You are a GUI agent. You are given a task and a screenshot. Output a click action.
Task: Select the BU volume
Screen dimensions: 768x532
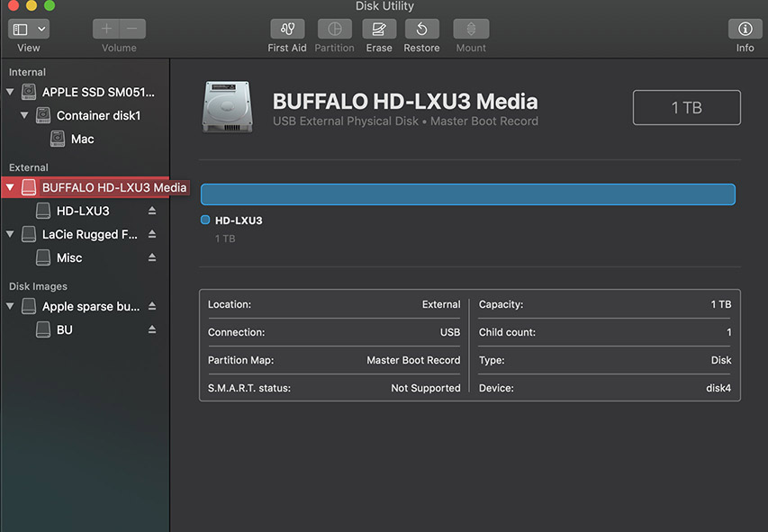click(x=65, y=330)
